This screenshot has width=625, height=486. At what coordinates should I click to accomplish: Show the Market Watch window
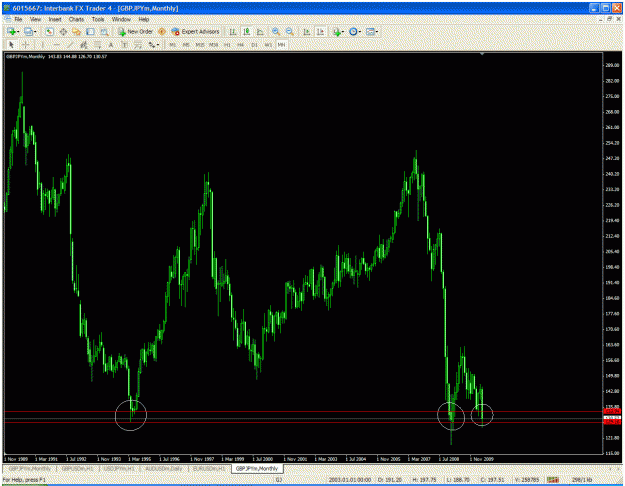point(49,31)
